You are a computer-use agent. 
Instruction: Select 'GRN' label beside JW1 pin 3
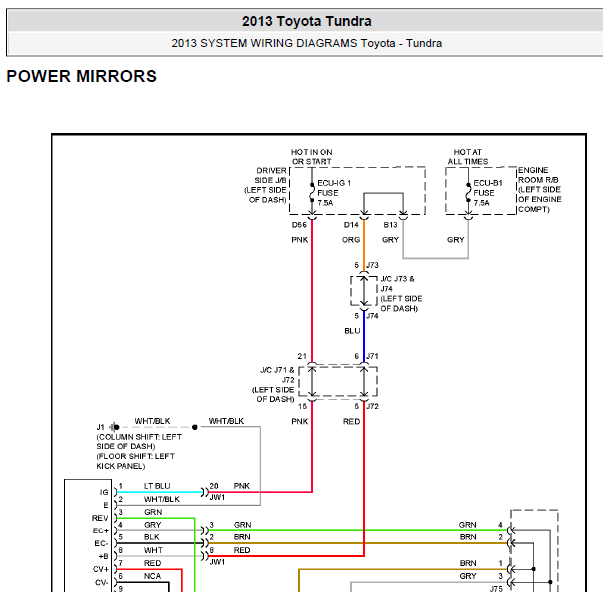(x=242, y=525)
